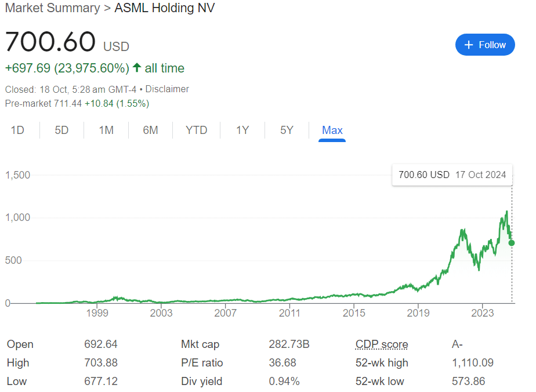Switch to the 6M time range

[150, 130]
